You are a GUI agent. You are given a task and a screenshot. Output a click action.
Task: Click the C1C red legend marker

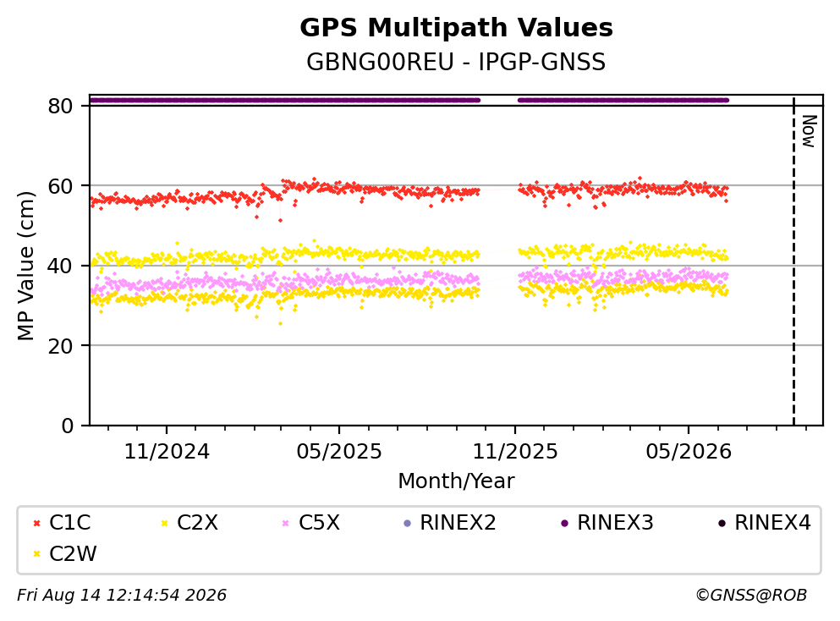pos(36,523)
